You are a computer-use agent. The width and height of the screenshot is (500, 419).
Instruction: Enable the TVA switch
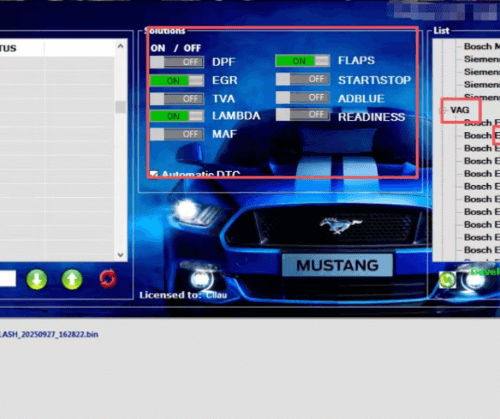[x=177, y=99]
